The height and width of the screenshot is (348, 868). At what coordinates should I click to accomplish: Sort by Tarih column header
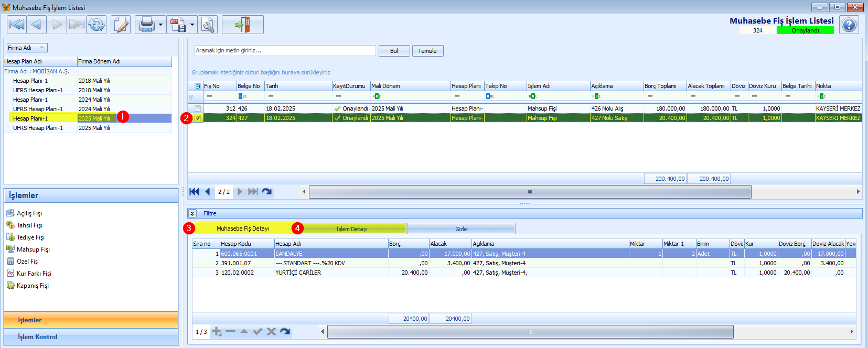click(298, 86)
